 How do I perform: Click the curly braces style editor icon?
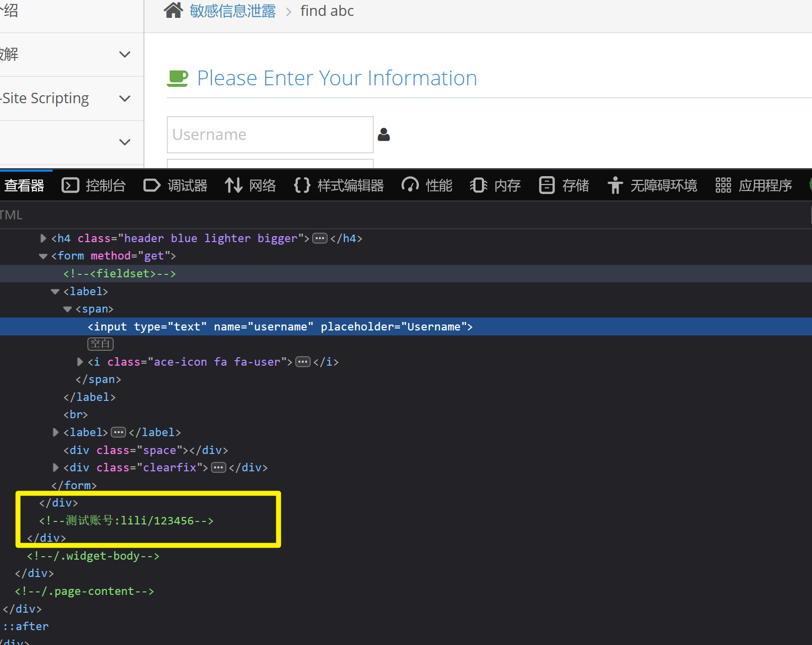pyautogui.click(x=302, y=186)
